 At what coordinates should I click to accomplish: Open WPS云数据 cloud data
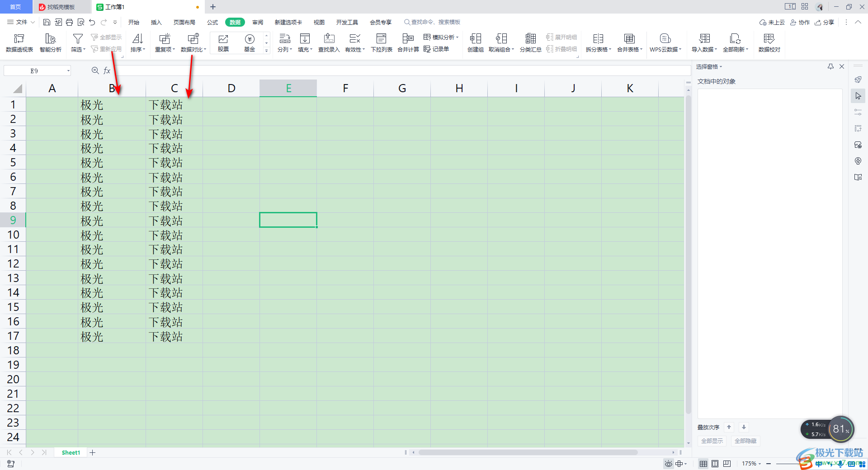click(x=665, y=43)
